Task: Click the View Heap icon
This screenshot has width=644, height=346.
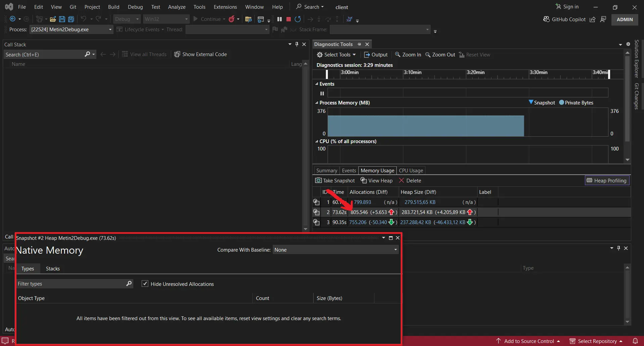Action: click(x=364, y=180)
